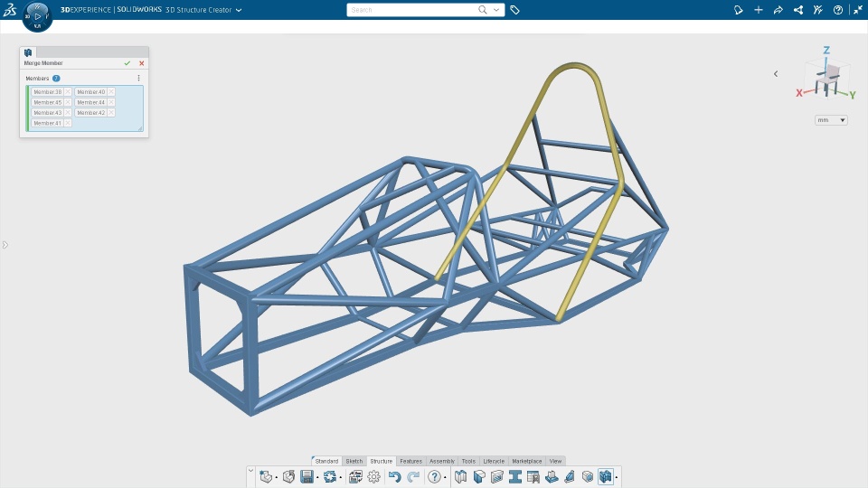Open the cut list table tool

pyautogui.click(x=533, y=476)
